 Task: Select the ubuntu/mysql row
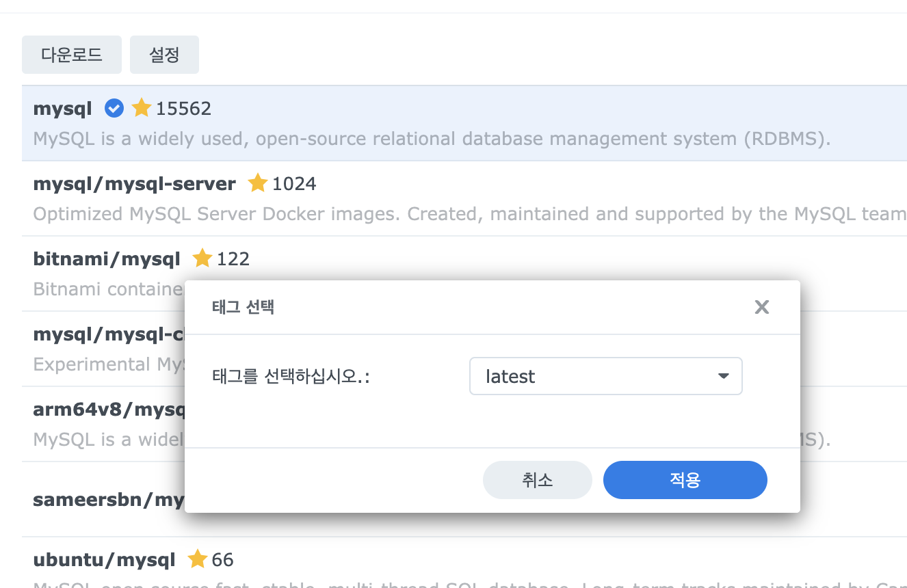pos(464,563)
